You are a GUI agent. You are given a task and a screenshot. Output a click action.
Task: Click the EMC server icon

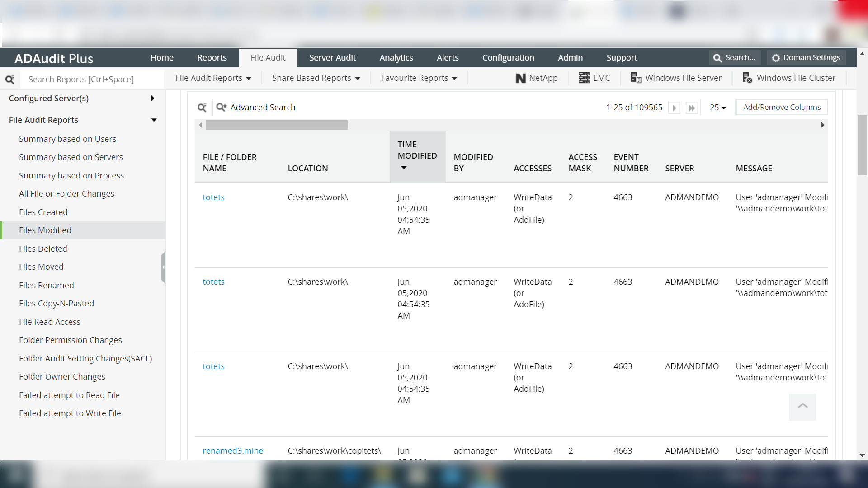[x=584, y=78]
